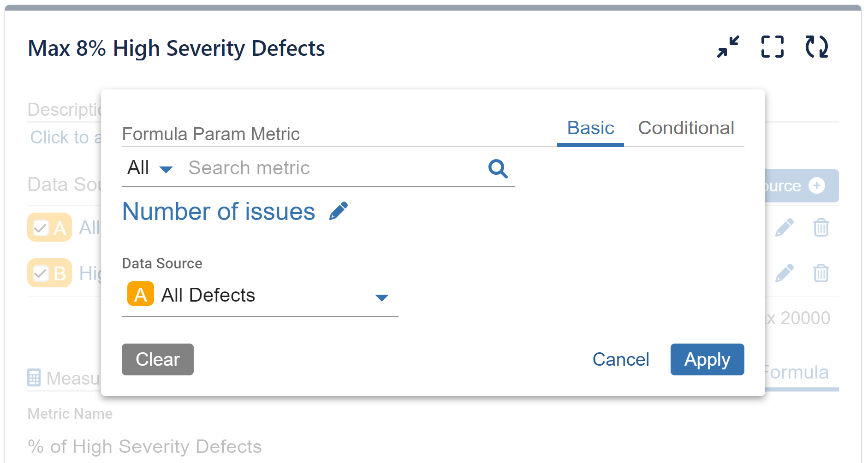
Task: Clear the current metric selection
Action: [157, 360]
